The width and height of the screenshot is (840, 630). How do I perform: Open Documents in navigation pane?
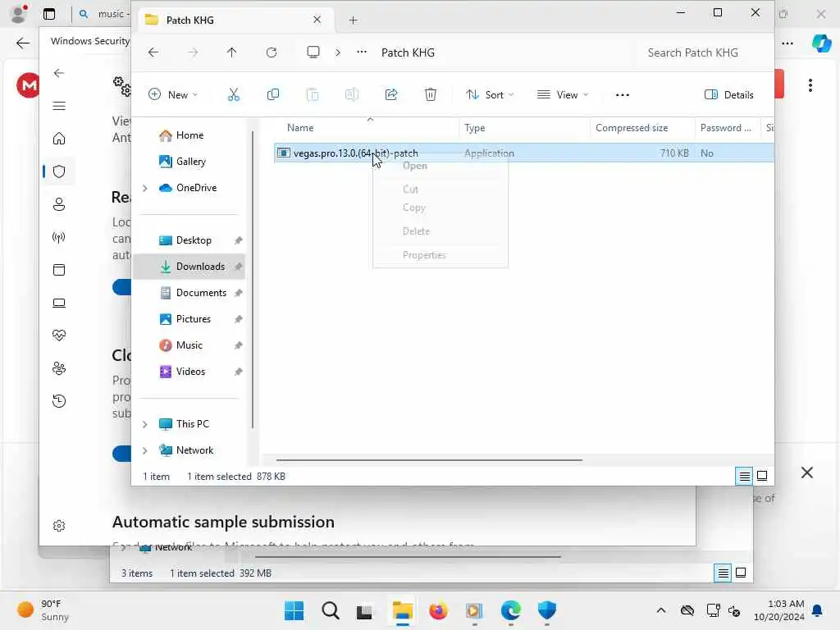tap(189, 293)
